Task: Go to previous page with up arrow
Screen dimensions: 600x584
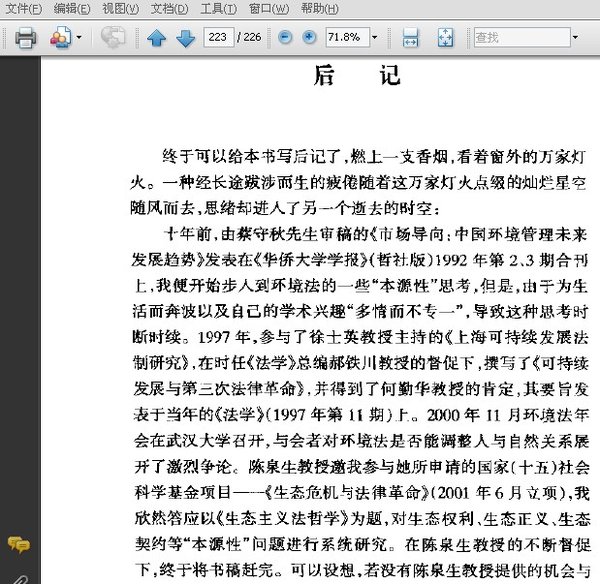Action: 157,38
